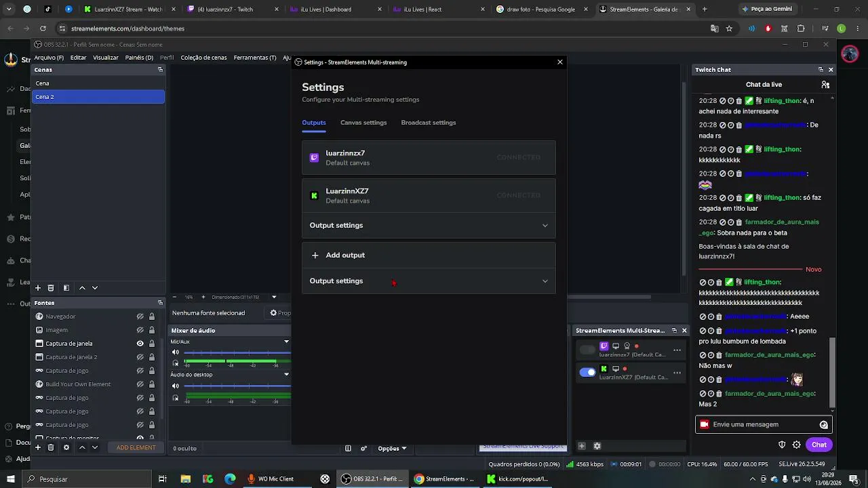868x488 pixels.
Task: Add an output in Multi-Stream dock
Action: 581,446
